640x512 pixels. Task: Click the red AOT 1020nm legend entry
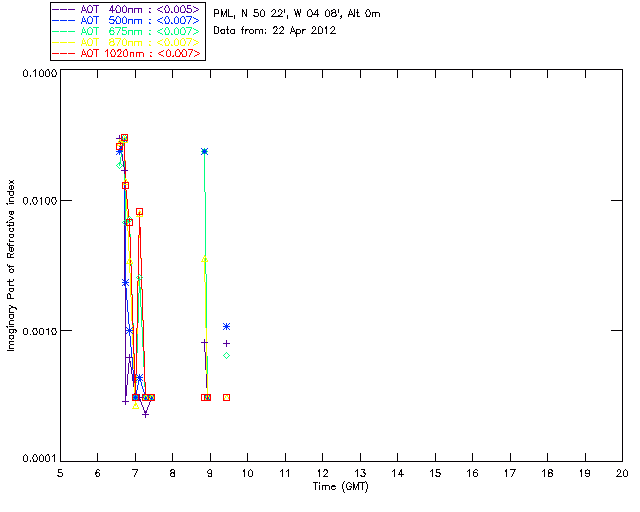[127, 53]
